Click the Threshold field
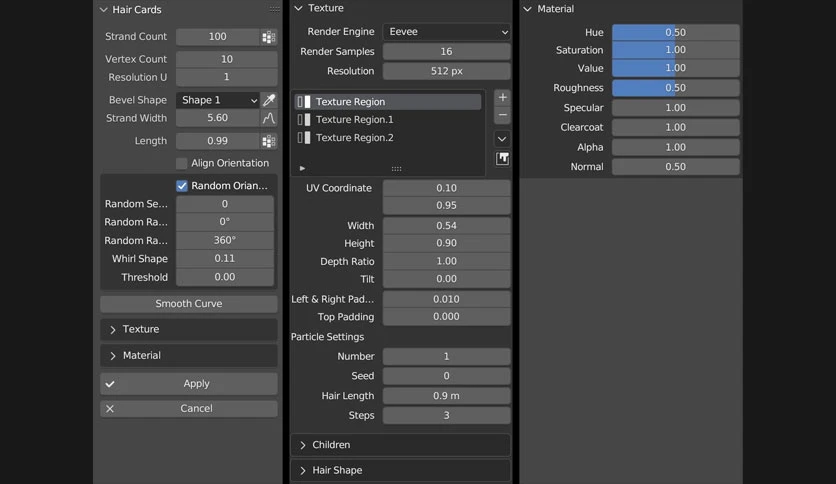Viewport: 836px width, 484px height. click(225, 277)
